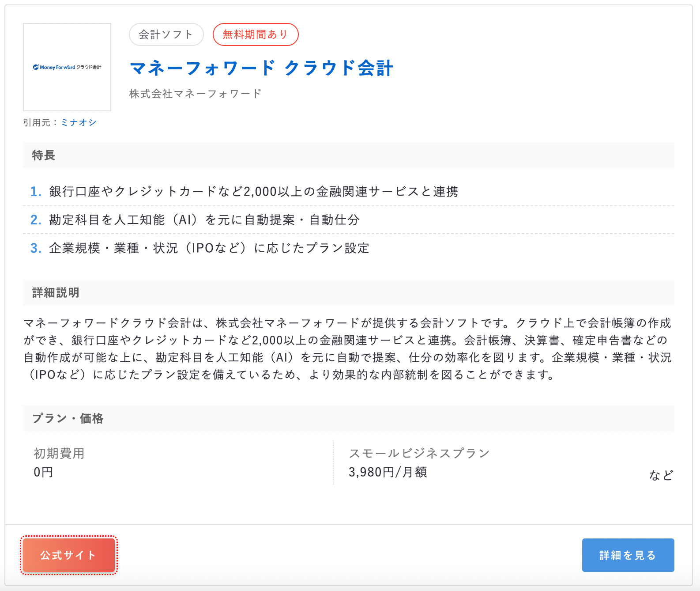Click the 無料期間あり badge
Image resolution: width=700 pixels, height=591 pixels.
tap(255, 34)
